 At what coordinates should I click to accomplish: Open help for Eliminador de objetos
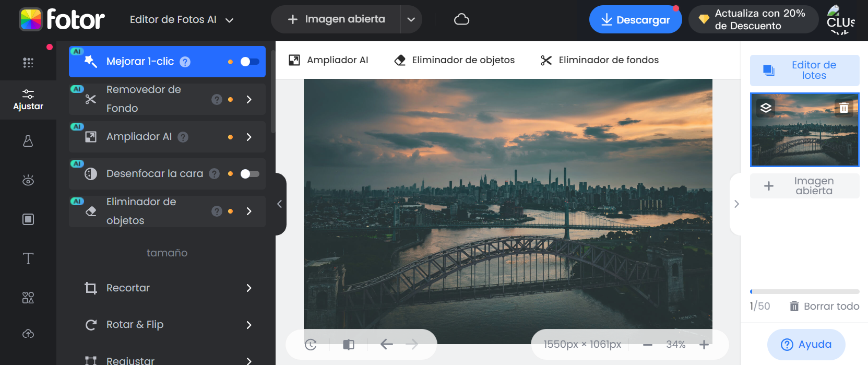(217, 211)
